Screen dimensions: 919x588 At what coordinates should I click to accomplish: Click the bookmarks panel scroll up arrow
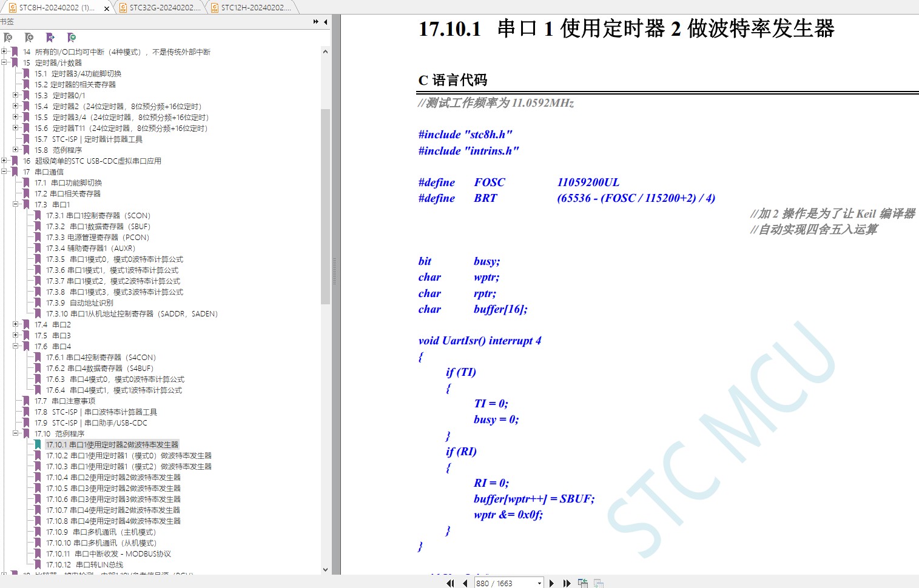pos(325,52)
